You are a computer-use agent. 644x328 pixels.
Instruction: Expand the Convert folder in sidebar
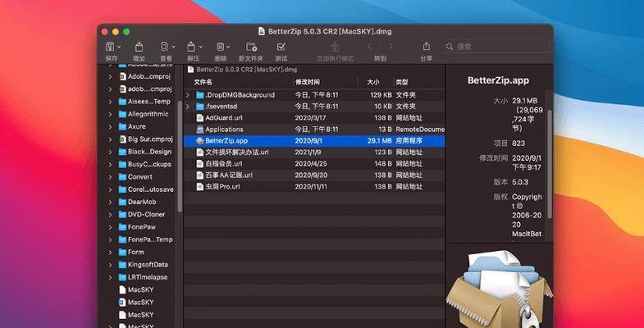pyautogui.click(x=110, y=177)
